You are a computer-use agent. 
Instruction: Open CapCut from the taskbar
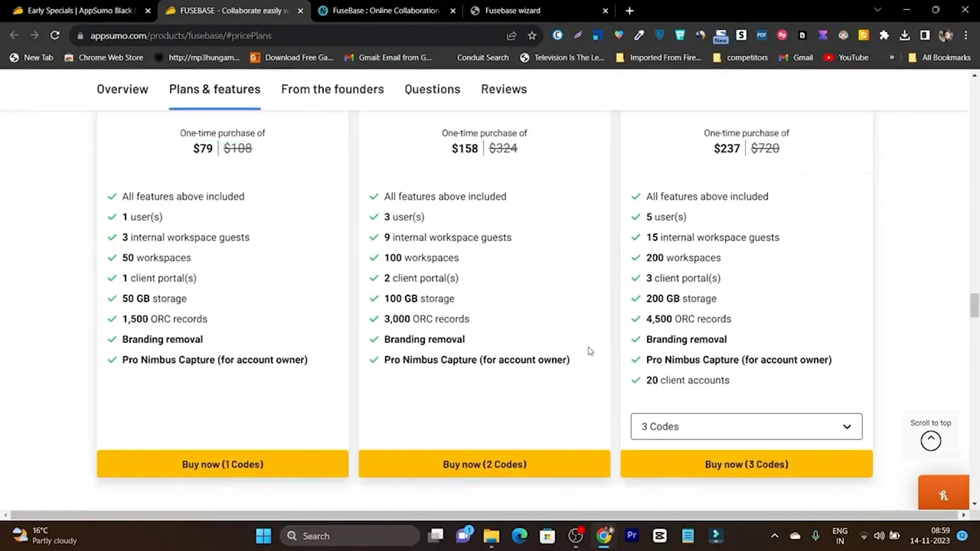tap(659, 536)
